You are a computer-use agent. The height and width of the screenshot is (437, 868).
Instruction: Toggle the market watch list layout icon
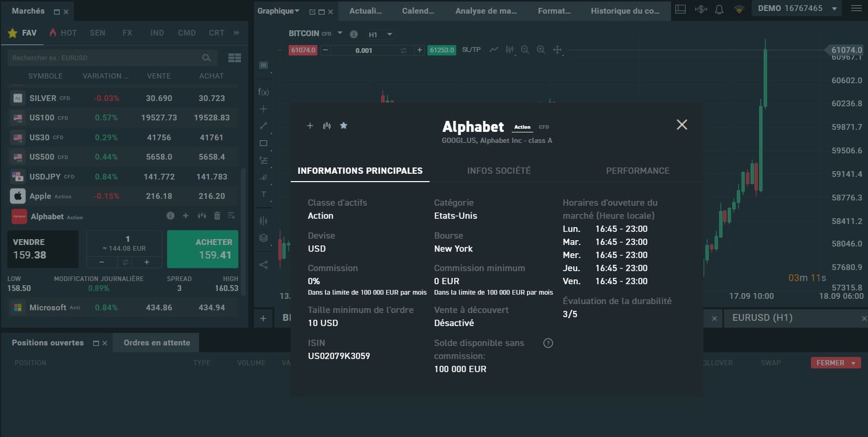click(235, 58)
